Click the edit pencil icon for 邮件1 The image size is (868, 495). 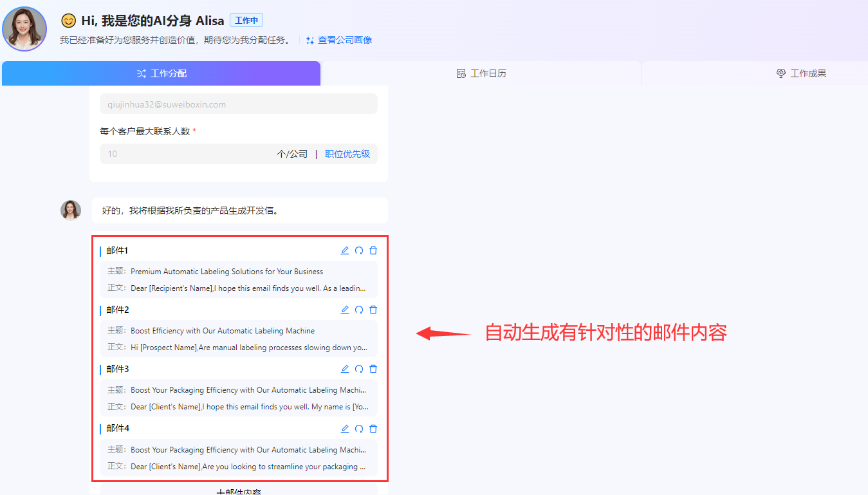click(x=345, y=250)
